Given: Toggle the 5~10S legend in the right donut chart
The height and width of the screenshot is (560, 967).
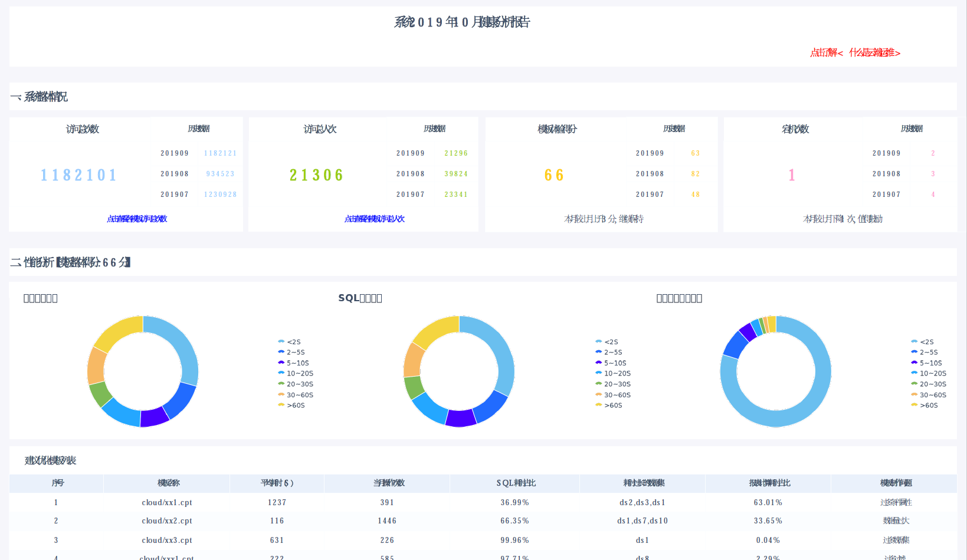Looking at the screenshot, I should tap(927, 363).
